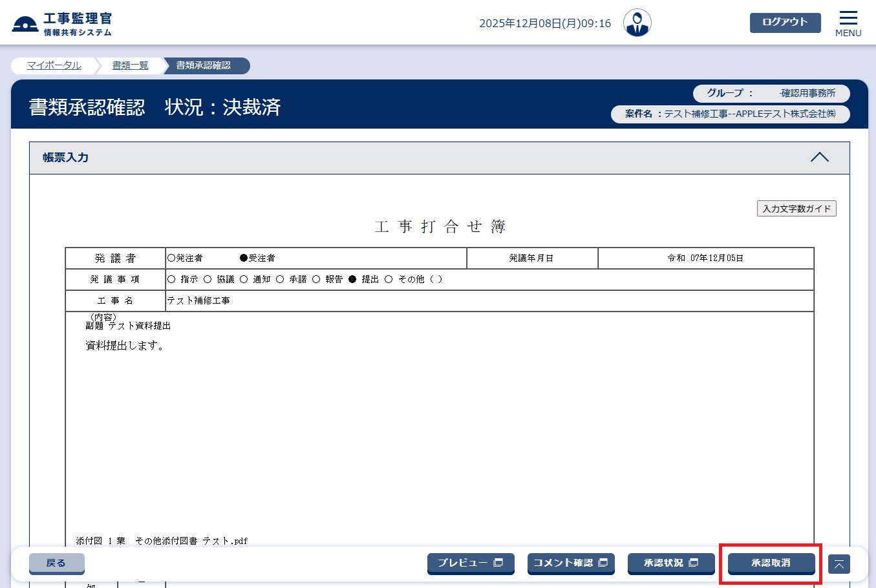Select the 発注者 radio option
Image resolution: width=876 pixels, height=588 pixels.
[171, 258]
